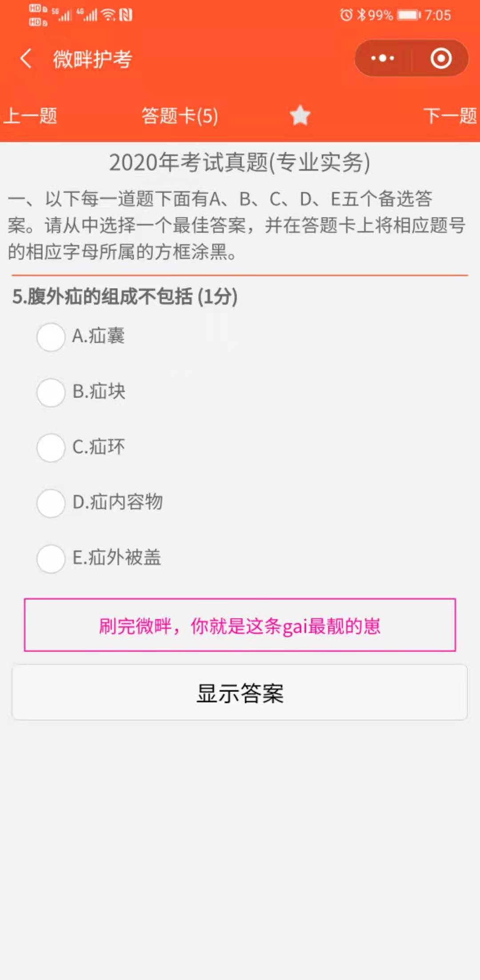Select answer option D.疝内容物
Screen dimensions: 480x980
pos(51,503)
